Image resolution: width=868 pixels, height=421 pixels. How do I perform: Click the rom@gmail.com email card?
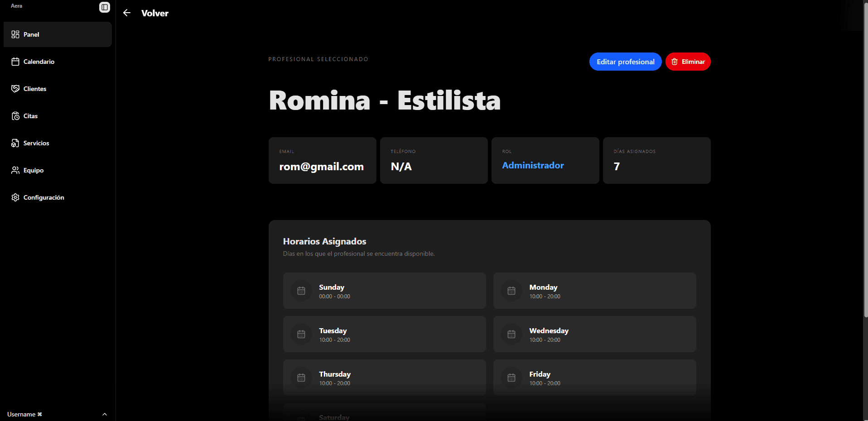(x=323, y=160)
